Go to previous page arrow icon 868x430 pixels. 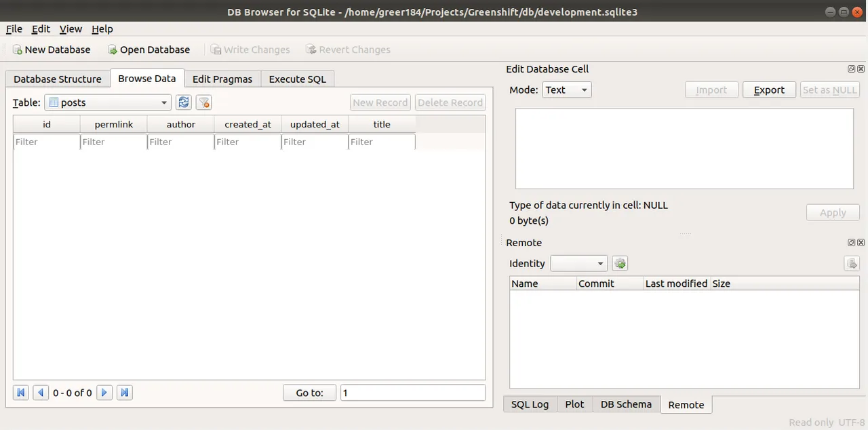tap(41, 393)
